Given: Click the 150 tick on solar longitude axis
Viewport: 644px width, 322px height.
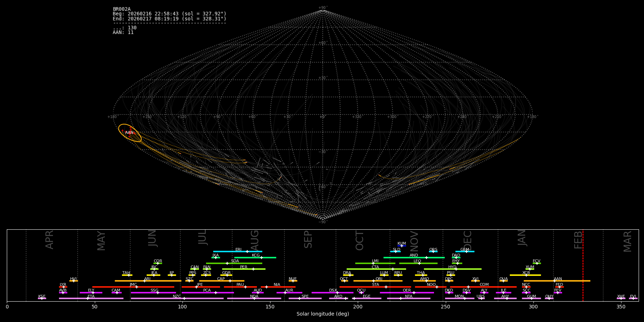Looking at the screenshot, I should point(270,307).
